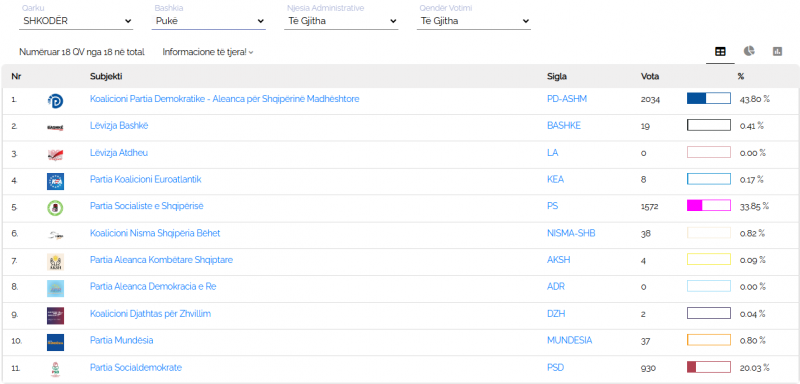Open the Bashkia dropdown showing Pukë
The image size is (800, 384).
[209, 21]
